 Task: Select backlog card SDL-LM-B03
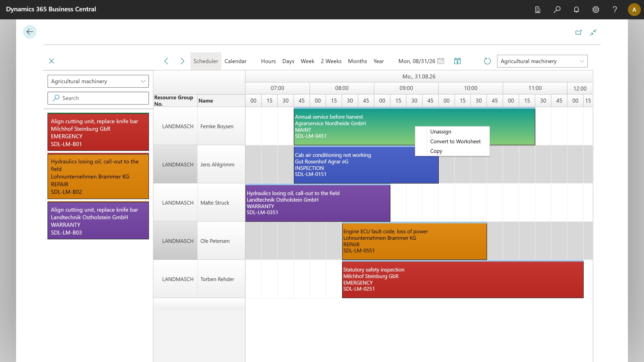[98, 220]
